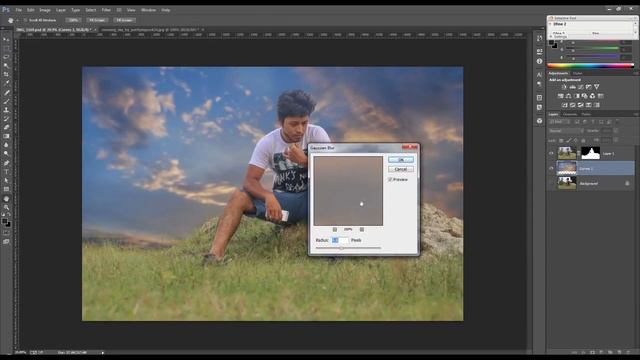Add a Curves adjustment icon

coord(580,87)
